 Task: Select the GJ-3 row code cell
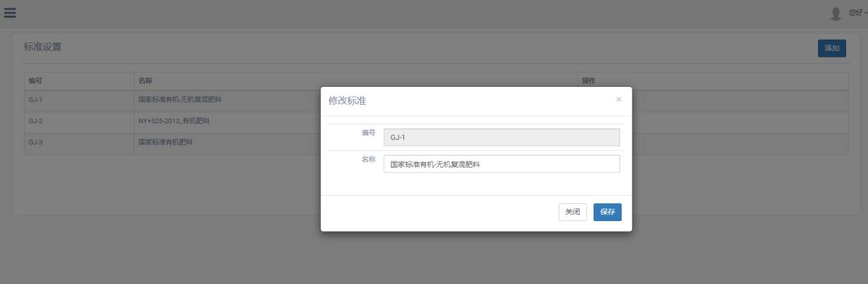(36, 143)
